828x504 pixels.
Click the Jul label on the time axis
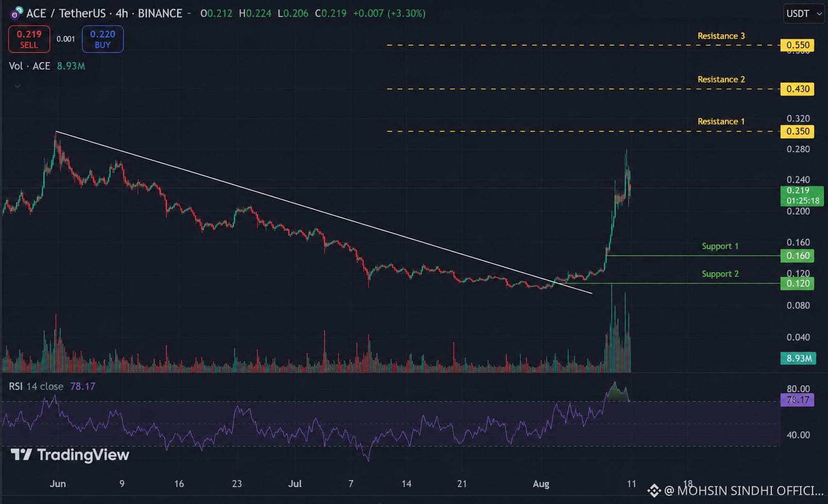point(295,484)
